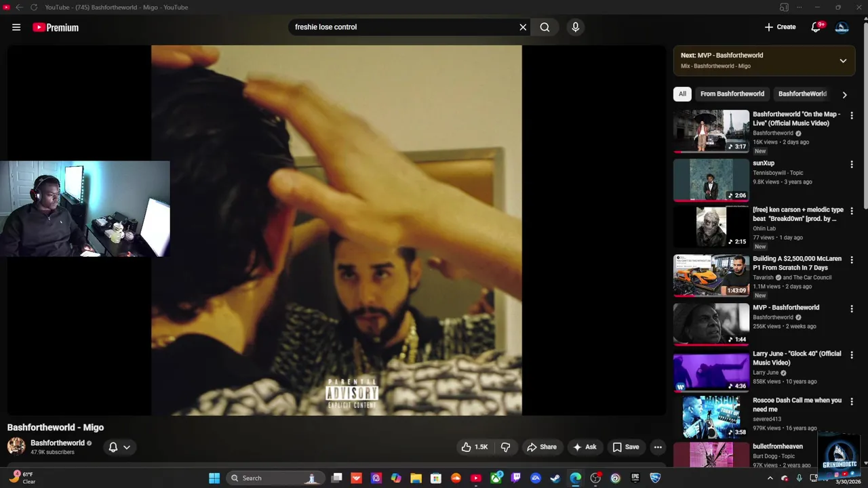This screenshot has width=868, height=488.
Task: Open Microsoft Store from the taskbar
Action: pyautogui.click(x=436, y=478)
